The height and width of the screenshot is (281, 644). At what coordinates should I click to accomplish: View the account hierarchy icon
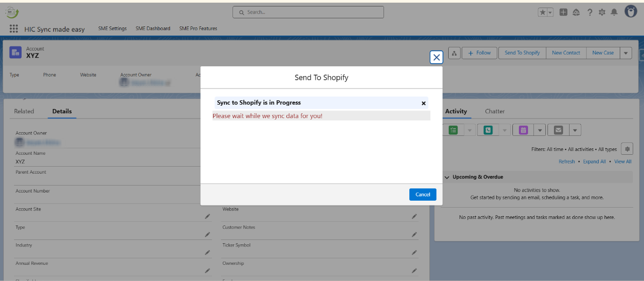(454, 53)
